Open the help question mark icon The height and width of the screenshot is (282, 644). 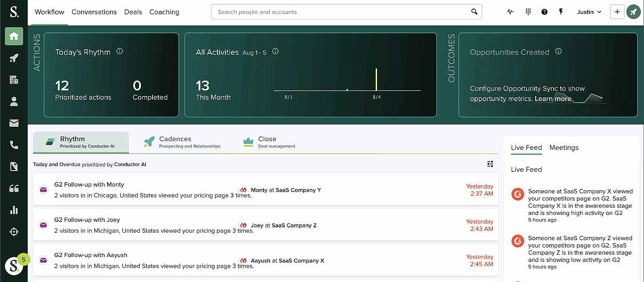544,12
